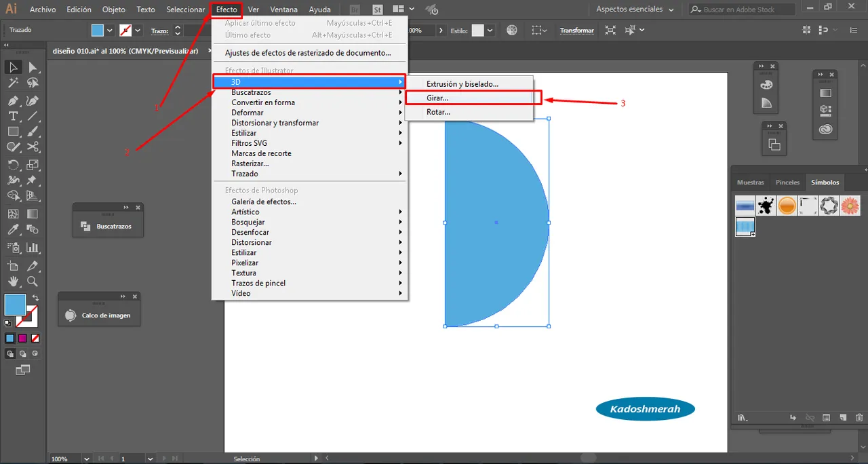
Task: Select the Type (T) tool
Action: point(13,116)
